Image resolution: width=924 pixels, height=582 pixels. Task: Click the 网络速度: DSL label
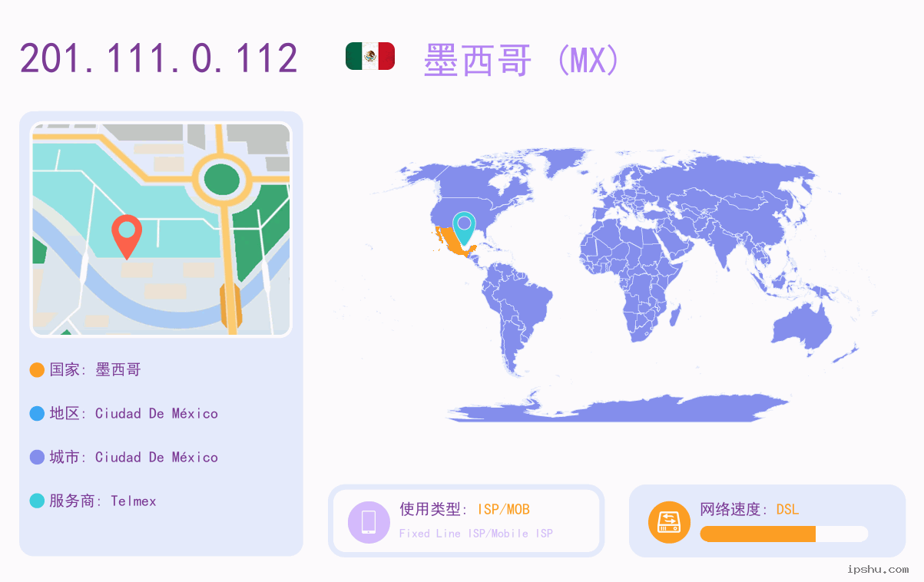(x=750, y=509)
